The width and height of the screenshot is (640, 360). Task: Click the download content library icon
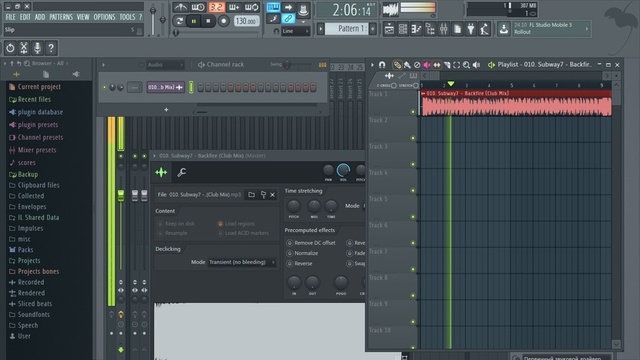coord(504,29)
